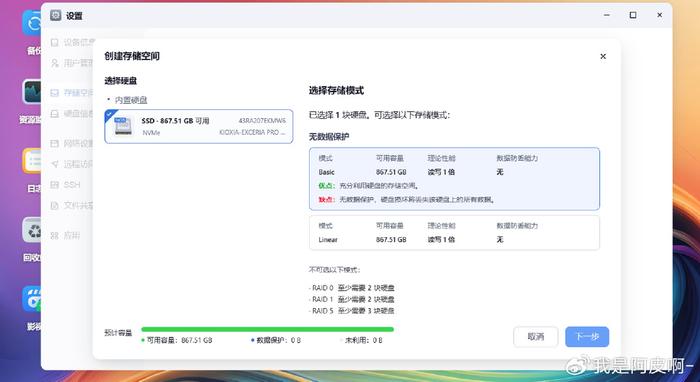Viewport: 700px width, 382px height.
Task: Open SSH item in settings sidebar
Action: click(x=66, y=184)
